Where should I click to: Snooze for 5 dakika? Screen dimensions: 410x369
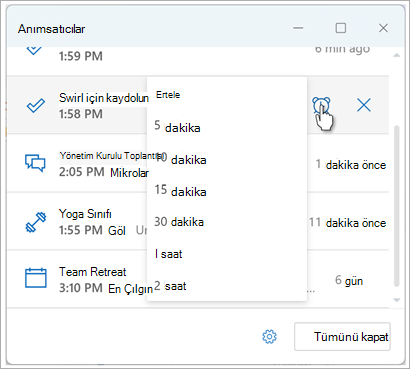[x=227, y=127]
